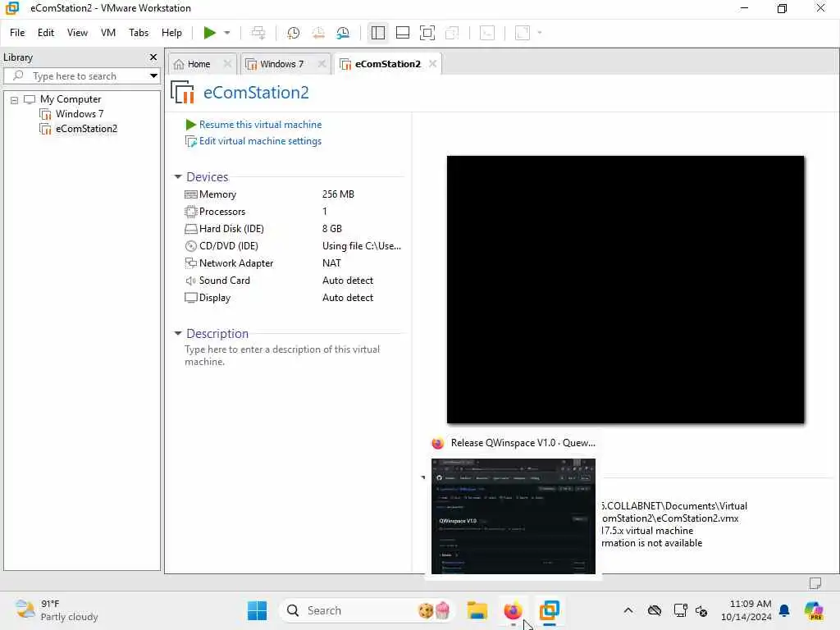Click the Unity mode toolbar icon

click(452, 33)
